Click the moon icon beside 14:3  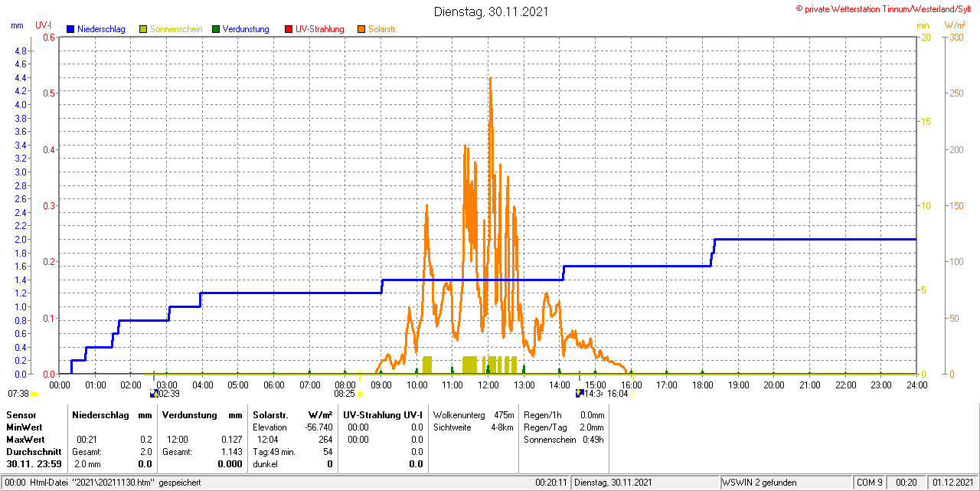coord(580,393)
